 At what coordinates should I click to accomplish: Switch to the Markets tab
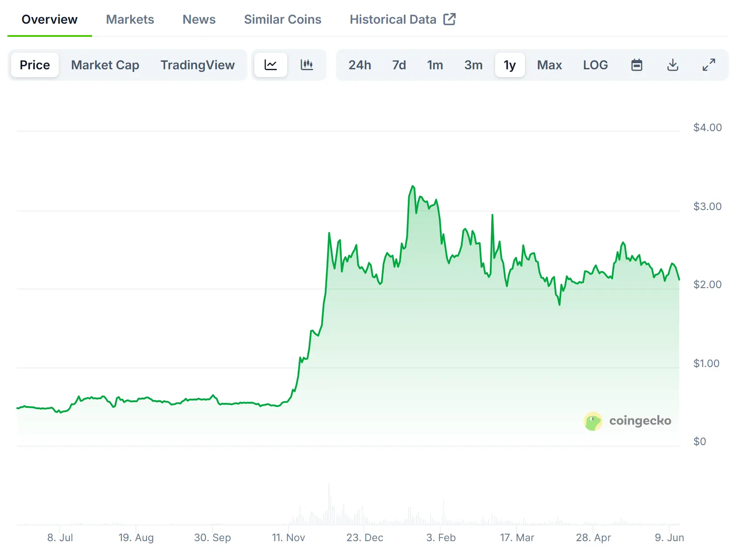coord(130,19)
